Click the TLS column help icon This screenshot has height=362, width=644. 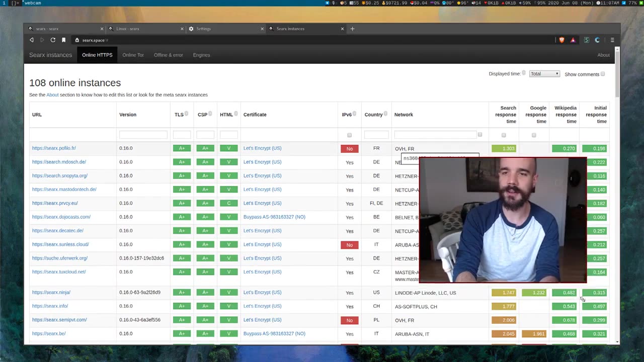tap(186, 114)
